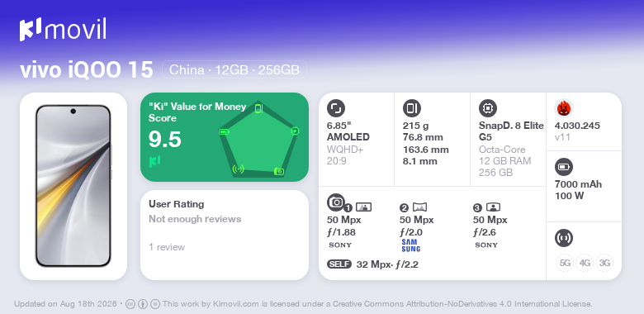Select the 4G network badge

(585, 263)
